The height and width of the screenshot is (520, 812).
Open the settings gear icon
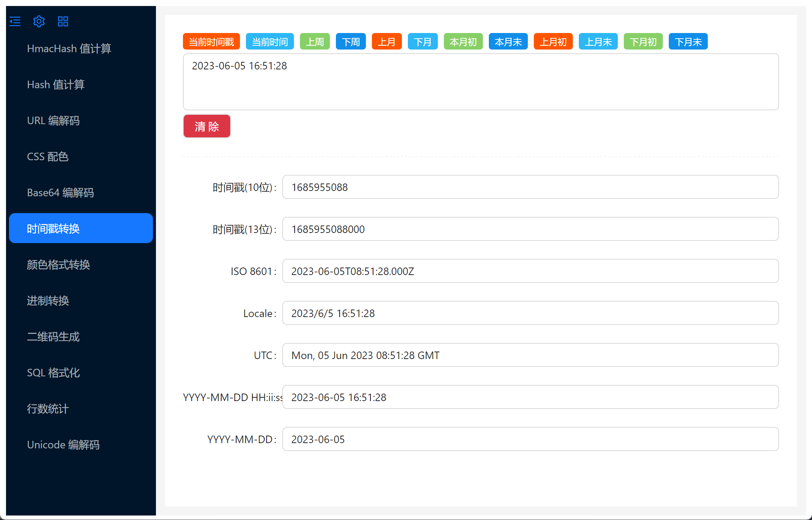39,21
